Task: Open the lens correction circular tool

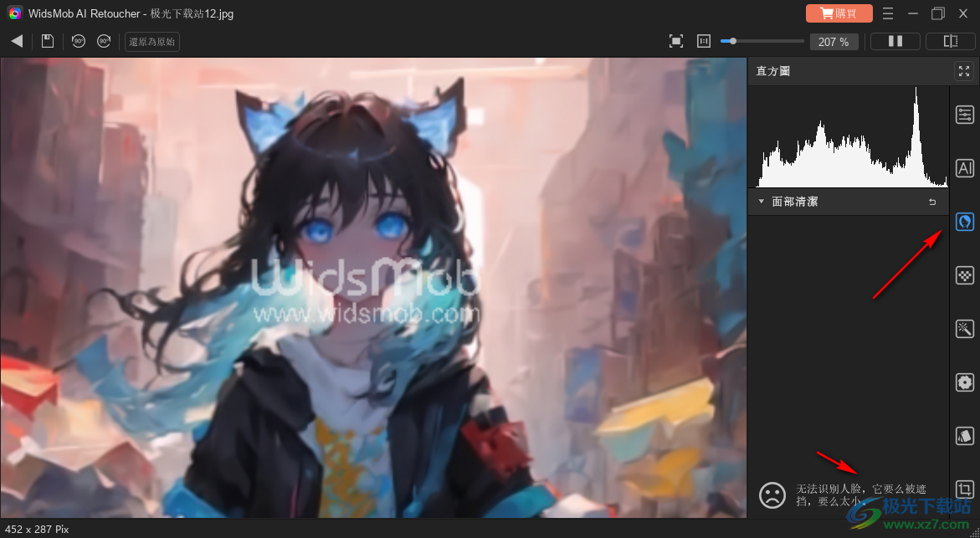Action: tap(965, 382)
